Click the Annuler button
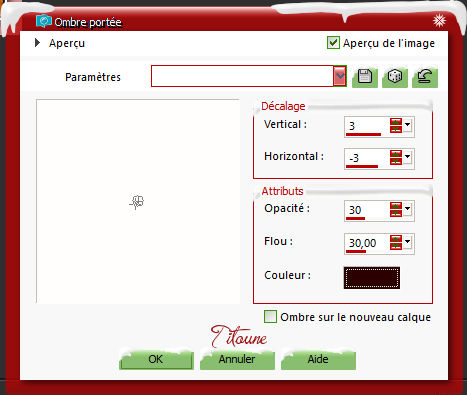 (x=237, y=360)
